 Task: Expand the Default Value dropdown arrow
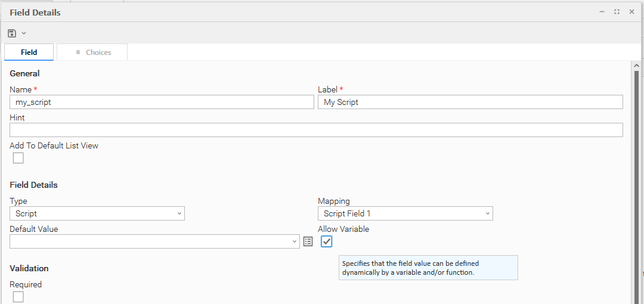tap(295, 241)
